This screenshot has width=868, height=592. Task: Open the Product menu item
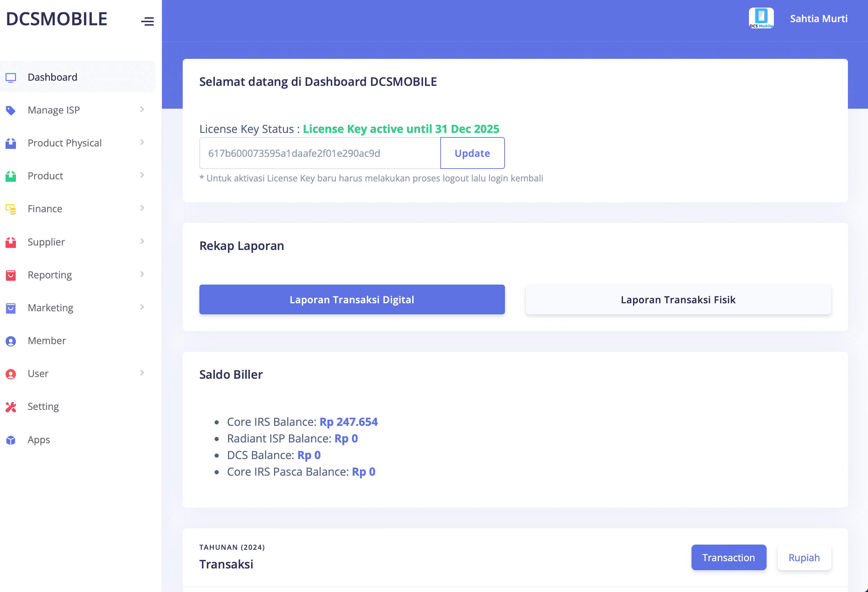click(x=45, y=176)
